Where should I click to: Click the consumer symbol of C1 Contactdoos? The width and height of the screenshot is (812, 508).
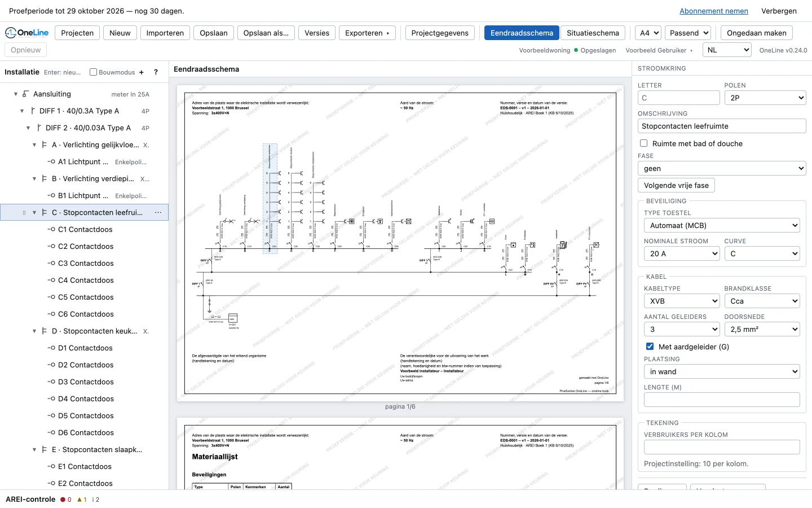click(x=51, y=230)
